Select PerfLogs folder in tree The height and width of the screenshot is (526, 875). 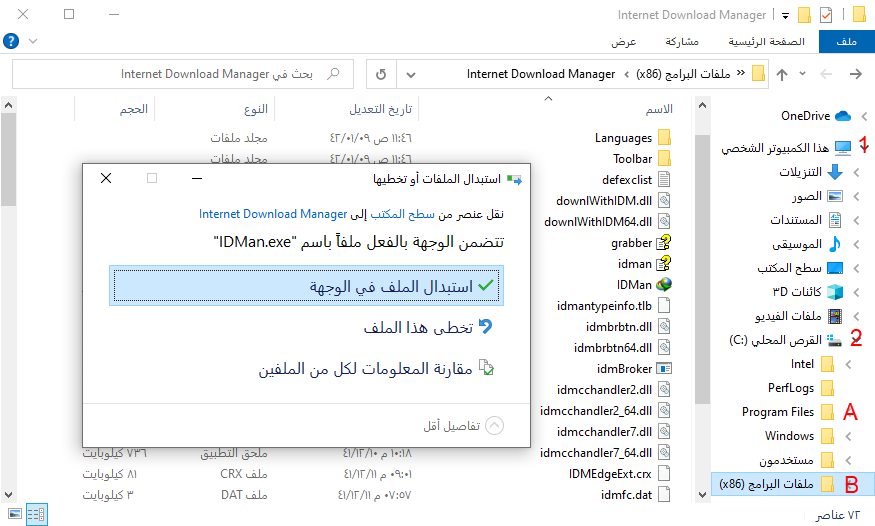[x=791, y=388]
